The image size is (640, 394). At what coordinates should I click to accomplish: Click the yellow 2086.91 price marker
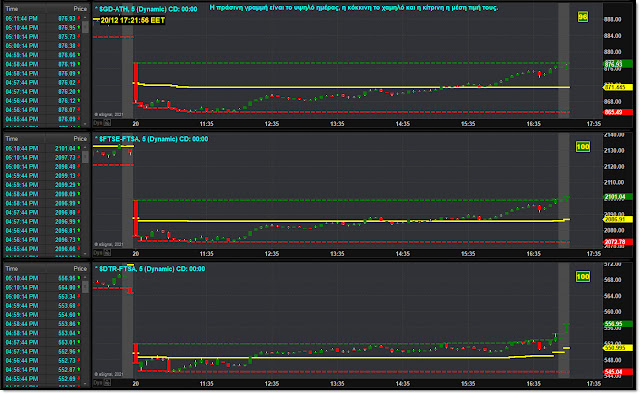point(617,220)
